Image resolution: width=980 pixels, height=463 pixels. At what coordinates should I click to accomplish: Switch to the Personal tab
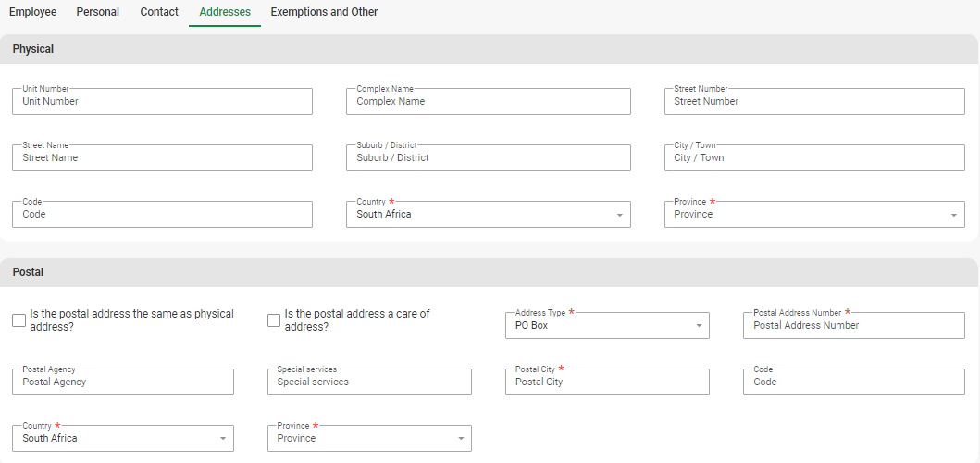click(98, 12)
